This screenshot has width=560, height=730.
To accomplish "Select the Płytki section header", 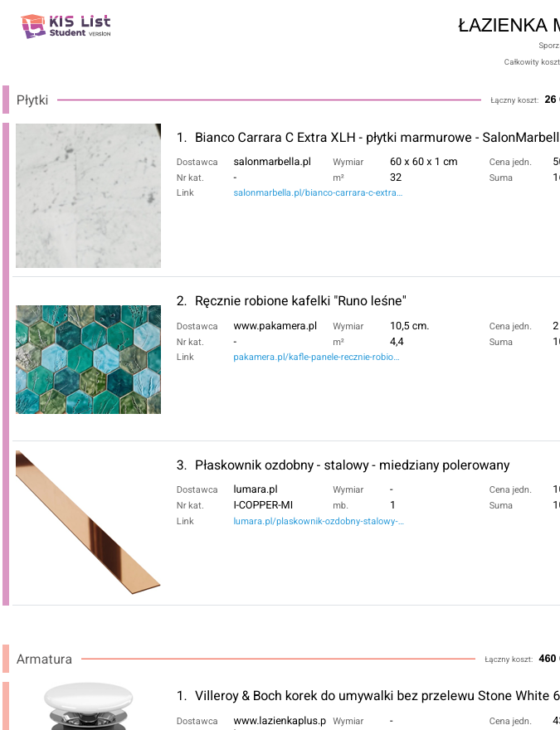I will [x=32, y=100].
